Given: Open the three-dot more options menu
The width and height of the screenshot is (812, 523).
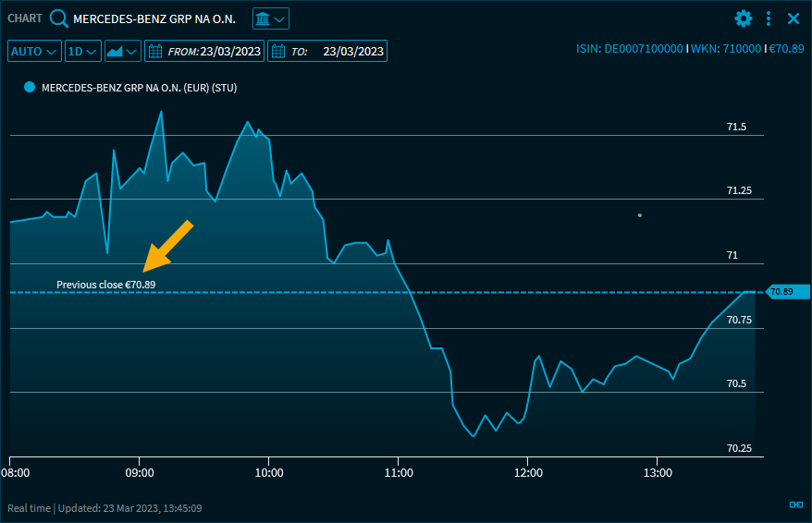Looking at the screenshot, I should [769, 18].
